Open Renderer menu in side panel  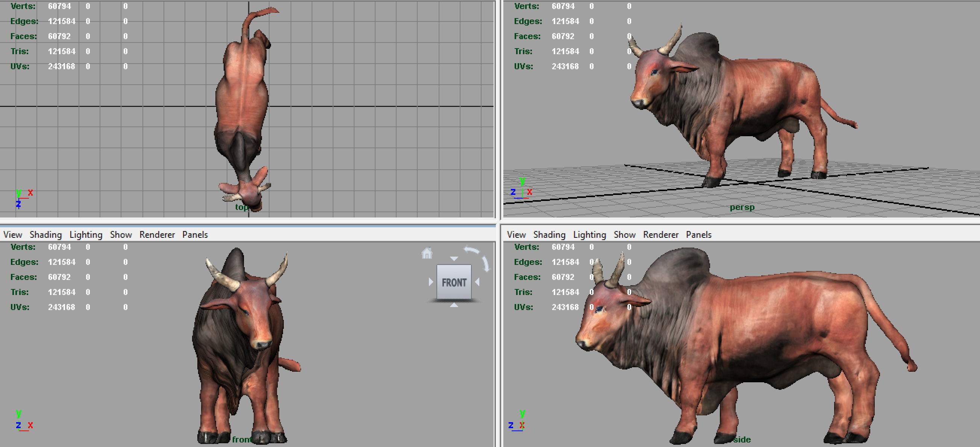tap(661, 234)
